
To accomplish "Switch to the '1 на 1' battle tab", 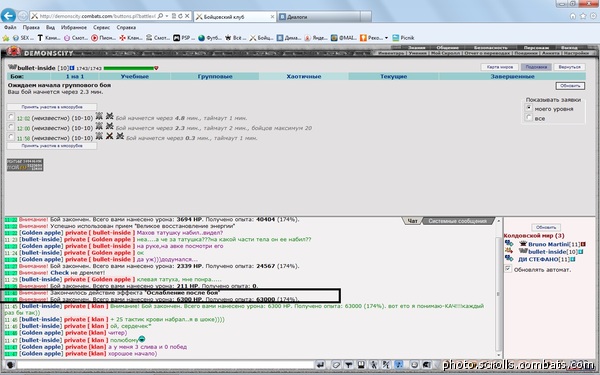I will coord(75,77).
